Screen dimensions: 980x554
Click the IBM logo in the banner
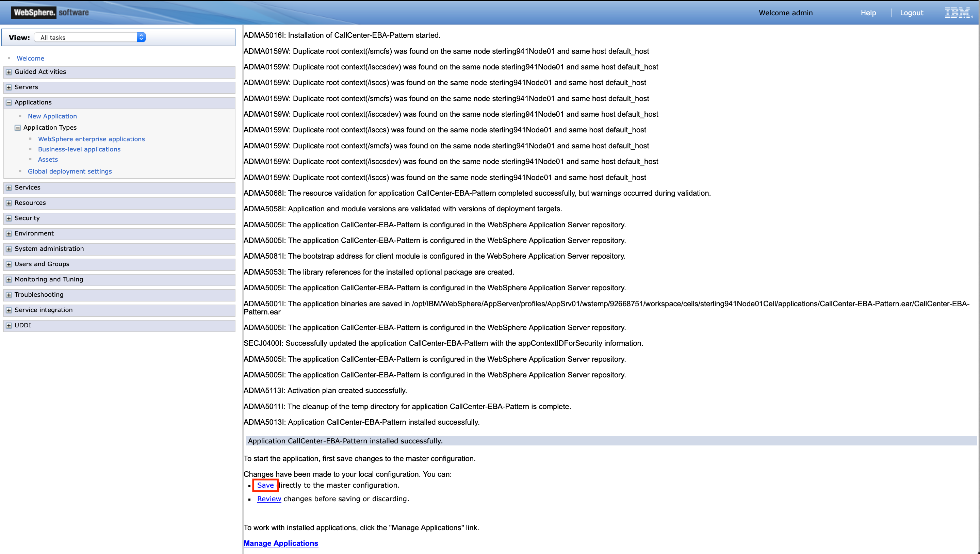coord(958,13)
